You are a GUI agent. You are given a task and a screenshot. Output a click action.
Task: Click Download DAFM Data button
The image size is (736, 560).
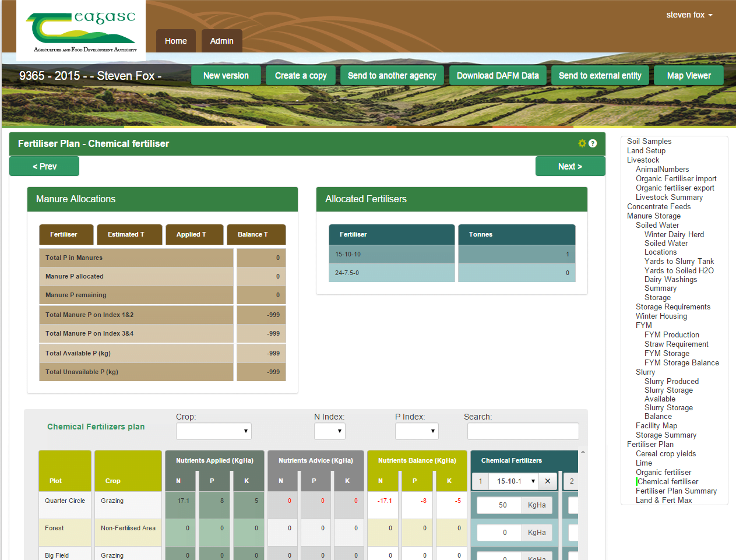pos(497,76)
